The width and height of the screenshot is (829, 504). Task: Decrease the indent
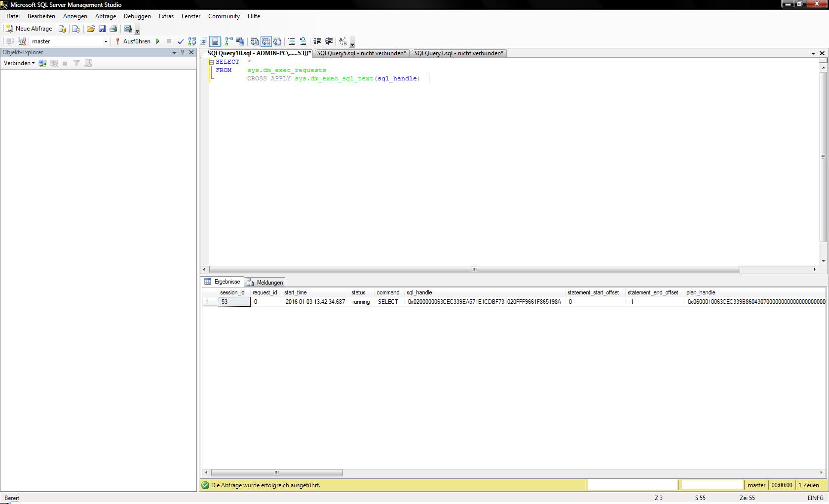point(317,41)
